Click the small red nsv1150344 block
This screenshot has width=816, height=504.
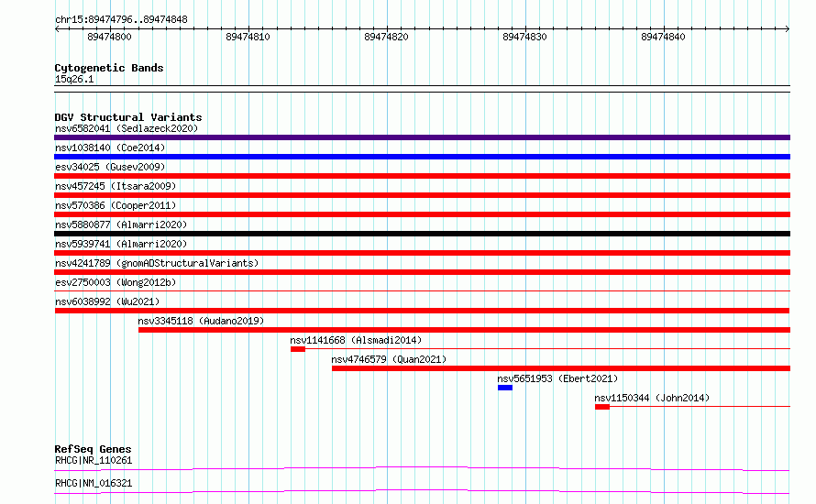pyautogui.click(x=602, y=407)
